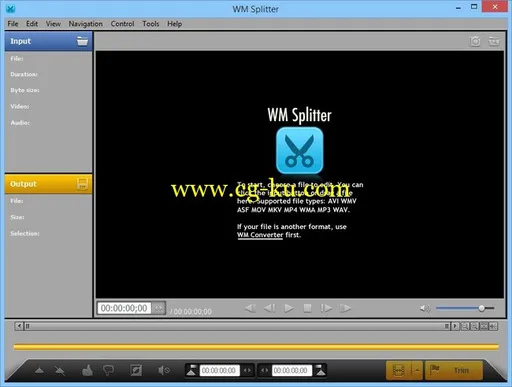Click the blue scissors logo
Image resolution: width=512 pixels, height=387 pixels.
click(300, 150)
